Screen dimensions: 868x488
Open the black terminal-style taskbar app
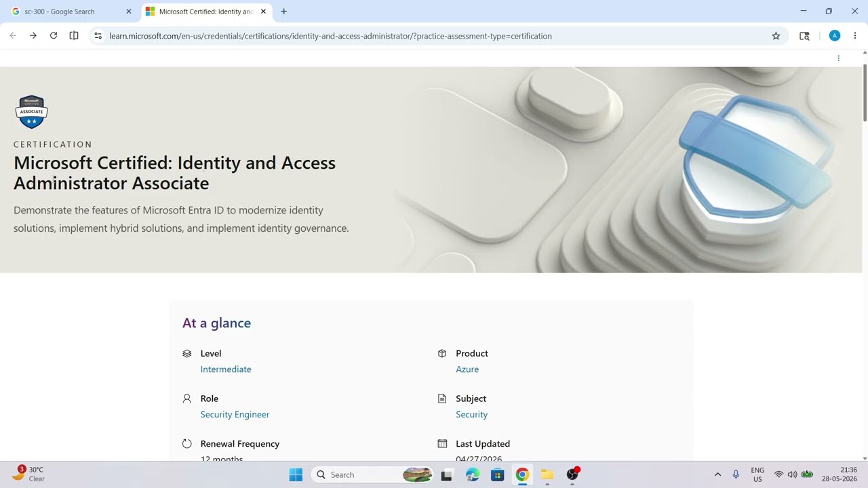click(x=446, y=474)
